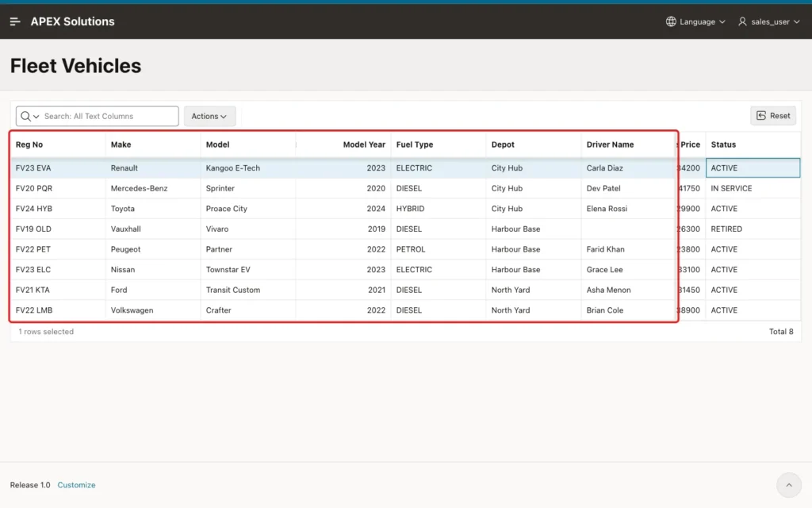
Task: Click the Carla Diaz driver cell
Action: (x=628, y=168)
